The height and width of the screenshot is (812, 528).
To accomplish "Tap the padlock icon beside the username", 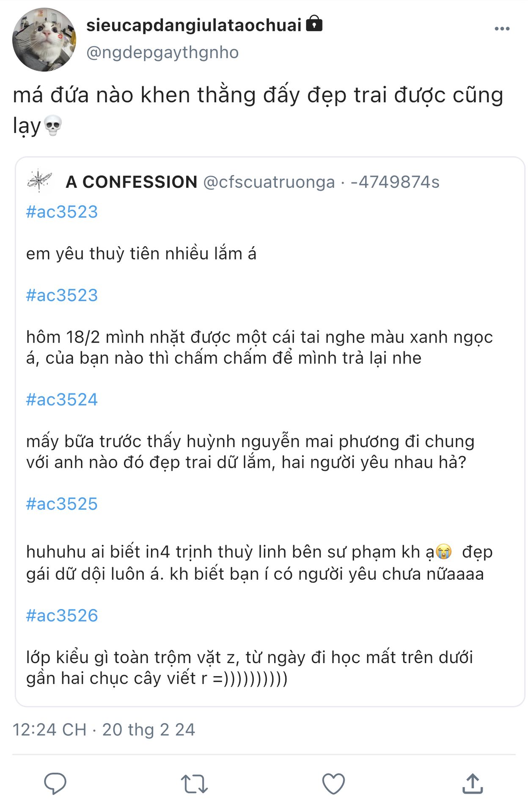I will pyautogui.click(x=314, y=24).
